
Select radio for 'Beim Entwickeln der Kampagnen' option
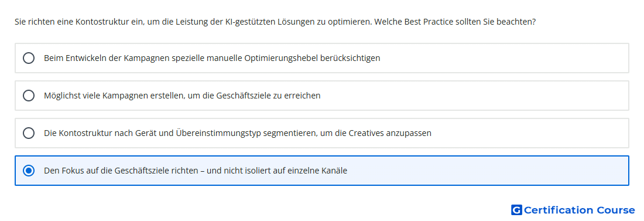click(29, 58)
